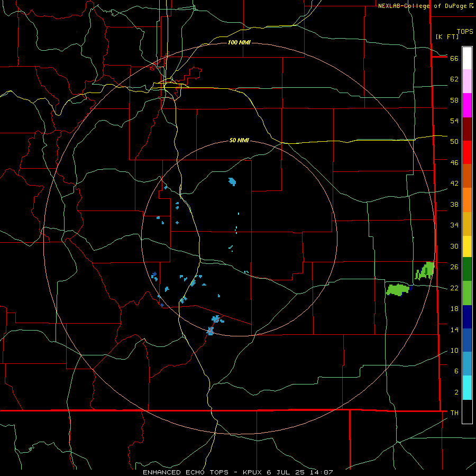Click the navy blue legend swatch
476x476 pixels.
tap(467, 317)
